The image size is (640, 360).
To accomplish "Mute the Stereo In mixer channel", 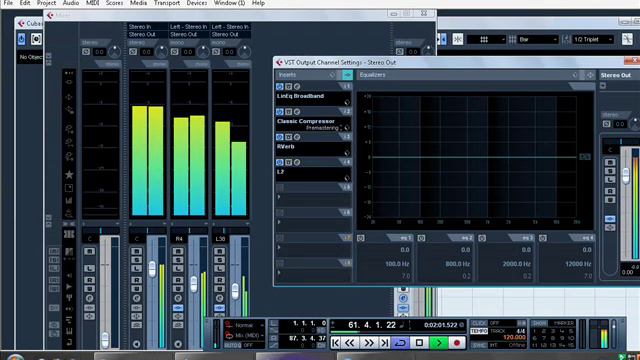I will [136, 251].
